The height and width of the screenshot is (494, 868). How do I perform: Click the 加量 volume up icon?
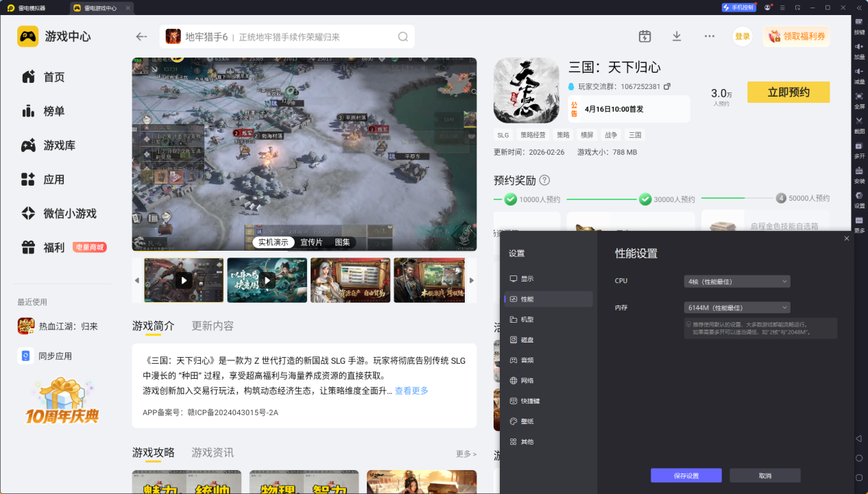[859, 48]
